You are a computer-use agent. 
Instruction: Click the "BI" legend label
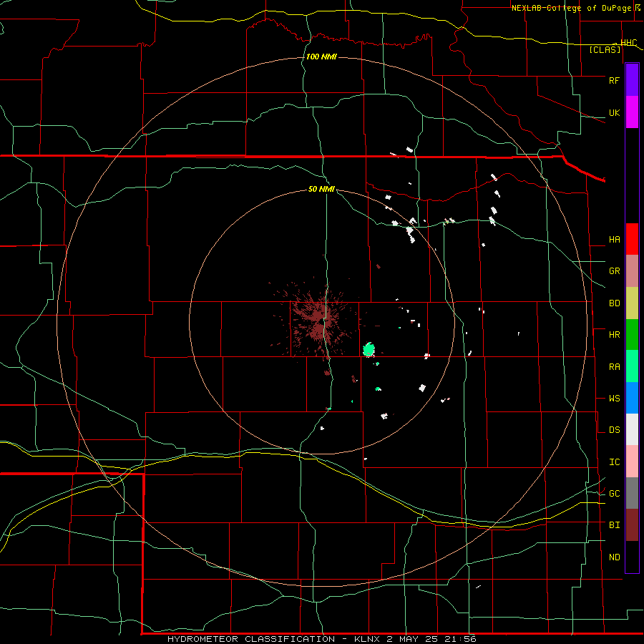click(614, 525)
